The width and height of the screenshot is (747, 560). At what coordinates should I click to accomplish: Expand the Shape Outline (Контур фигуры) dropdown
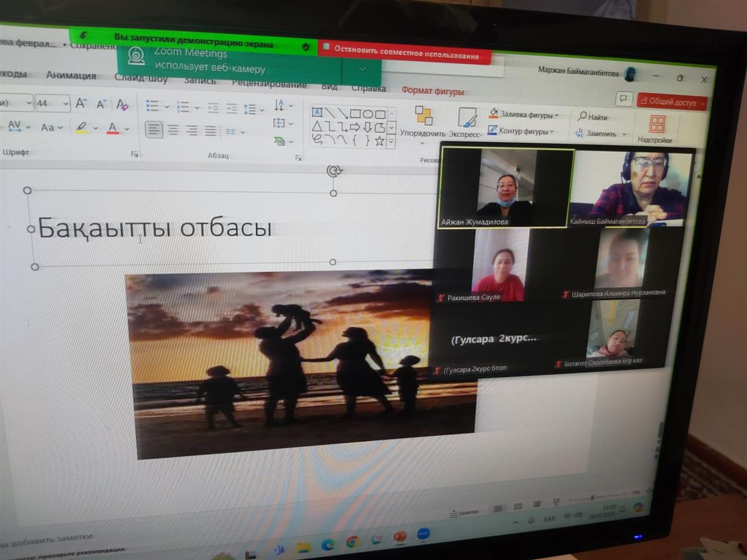pos(552,132)
